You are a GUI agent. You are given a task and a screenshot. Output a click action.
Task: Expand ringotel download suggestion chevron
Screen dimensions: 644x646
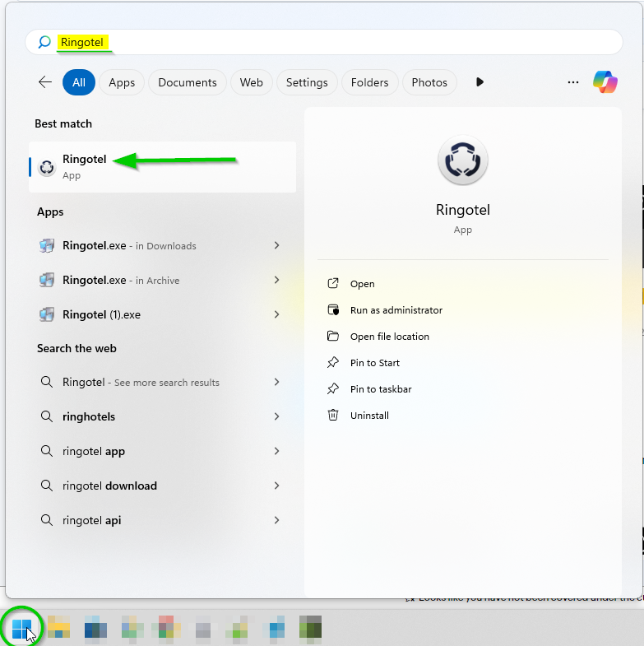276,486
